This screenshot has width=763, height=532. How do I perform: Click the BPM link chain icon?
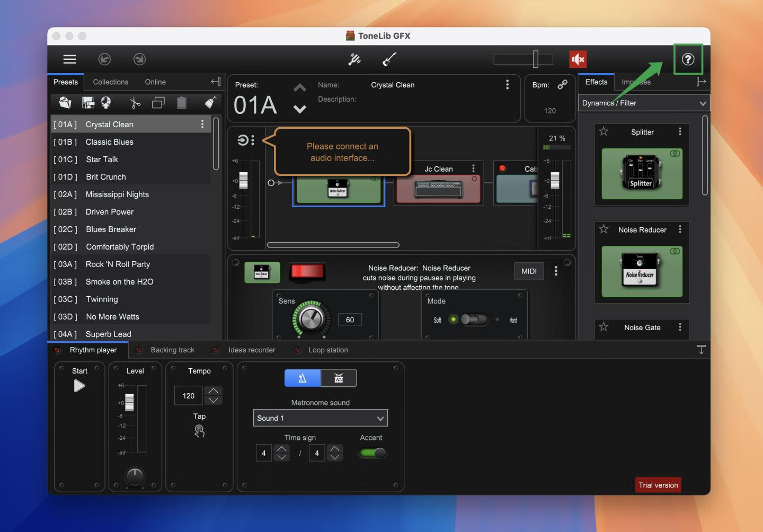pos(563,84)
